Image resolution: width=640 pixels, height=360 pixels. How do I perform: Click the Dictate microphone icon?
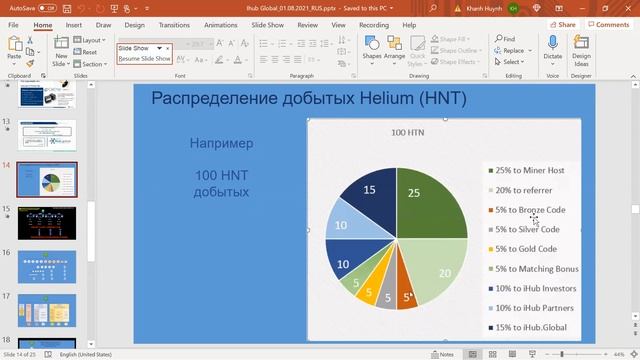click(x=553, y=42)
